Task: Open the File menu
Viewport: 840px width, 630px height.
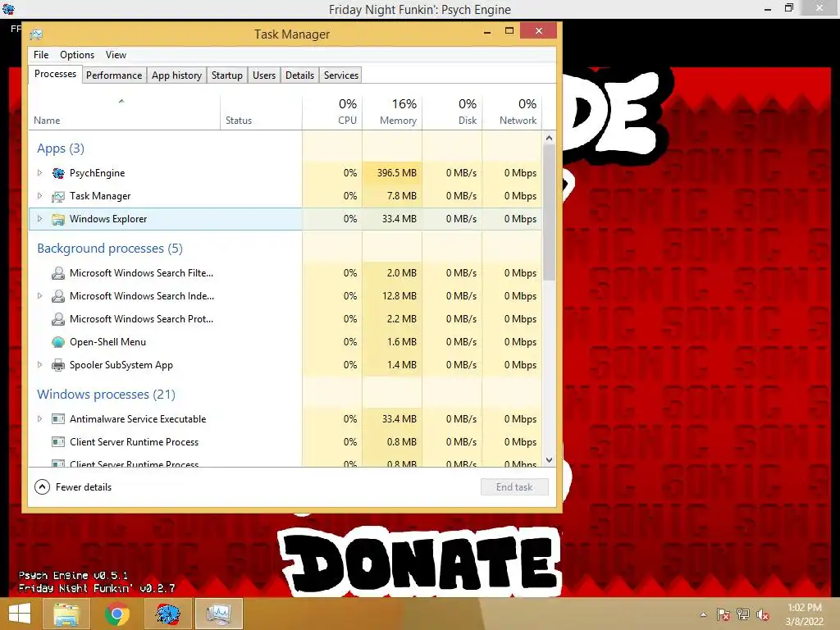Action: coord(41,55)
